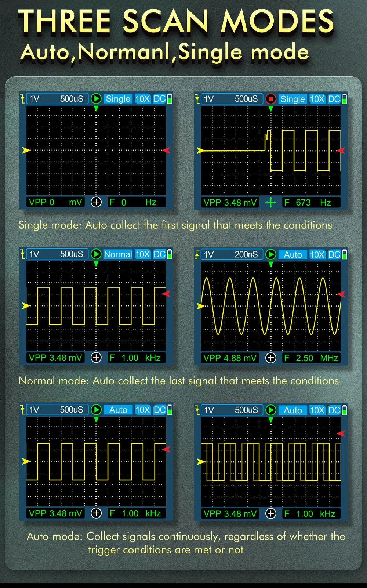Click battery icon on the sine wave screen
Screen dimensions: 367x588
click(x=344, y=254)
